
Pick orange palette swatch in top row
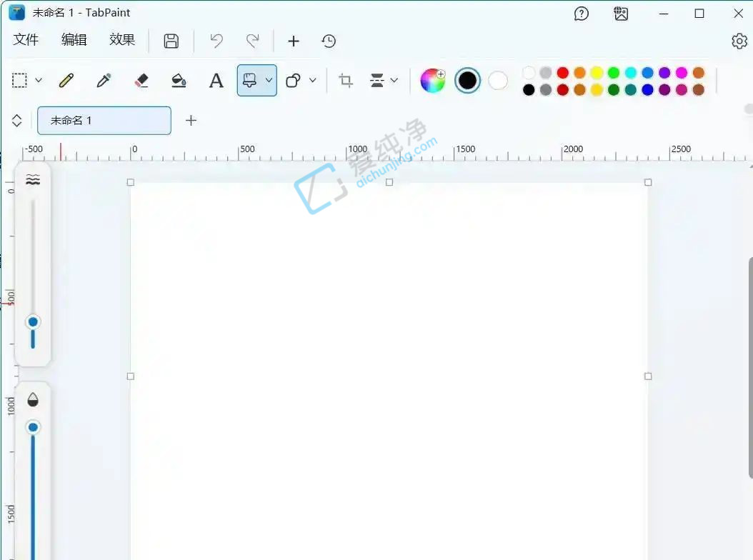579,73
